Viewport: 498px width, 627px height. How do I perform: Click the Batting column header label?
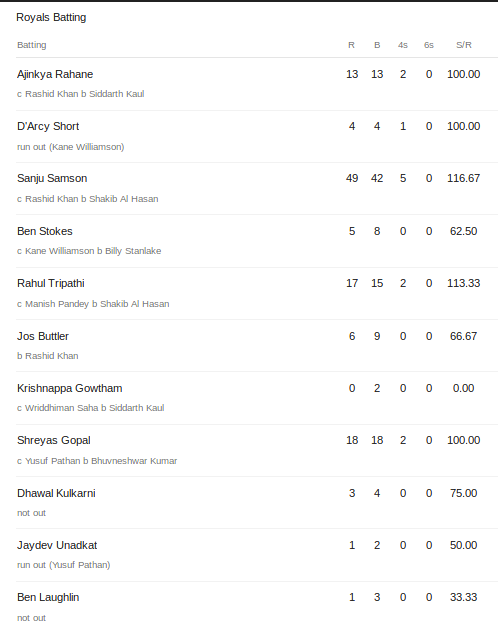pos(32,45)
